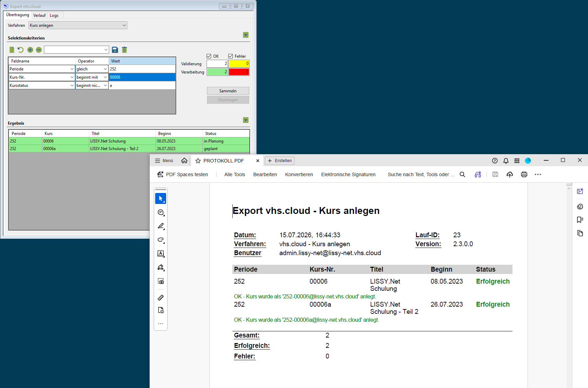
Task: Switch to the Logs tab
Action: pos(54,15)
